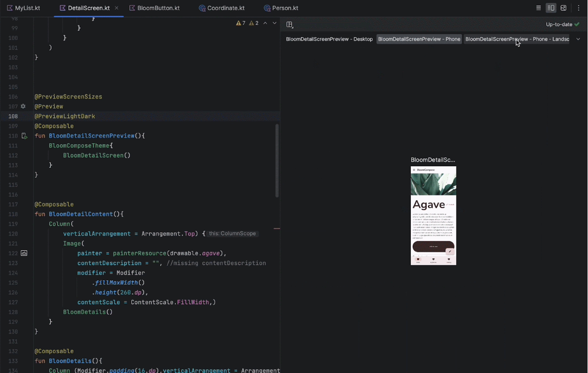Select the Split view mode icon
588x373 pixels.
point(551,8)
